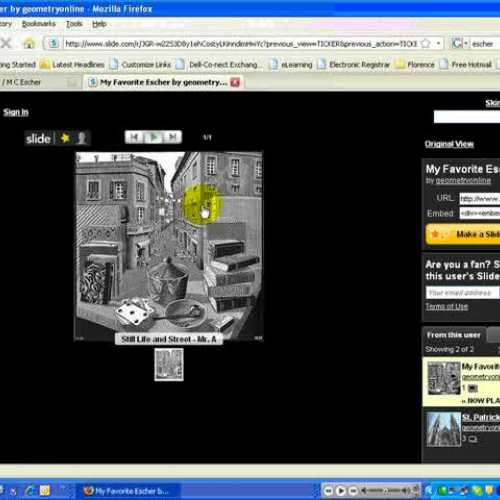
Task: Open the Florence bookmark folder
Action: coord(415,64)
